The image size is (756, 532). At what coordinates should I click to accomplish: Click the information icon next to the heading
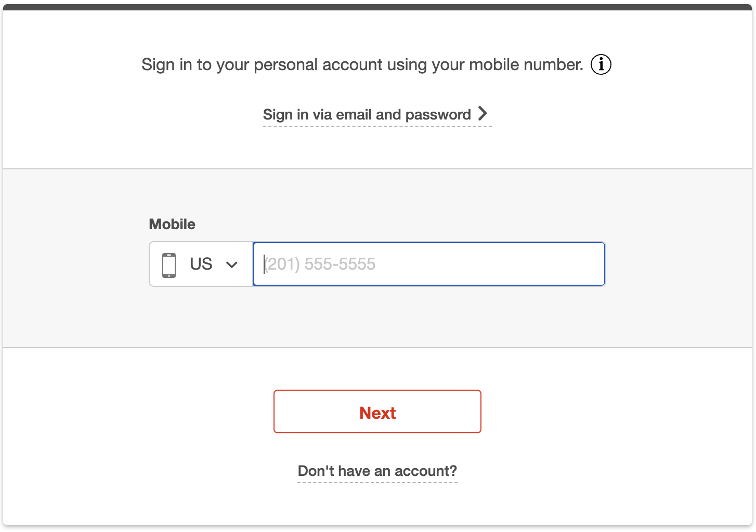601,64
